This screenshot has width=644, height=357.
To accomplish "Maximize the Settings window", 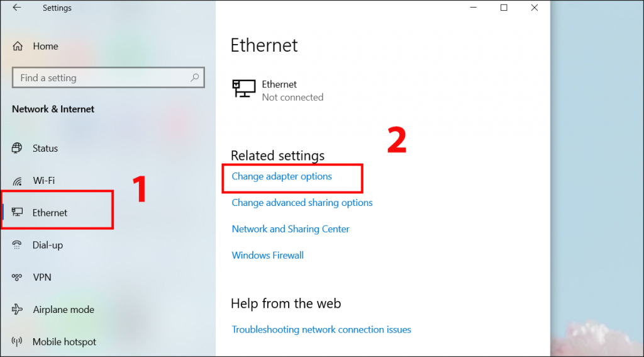I will (504, 8).
